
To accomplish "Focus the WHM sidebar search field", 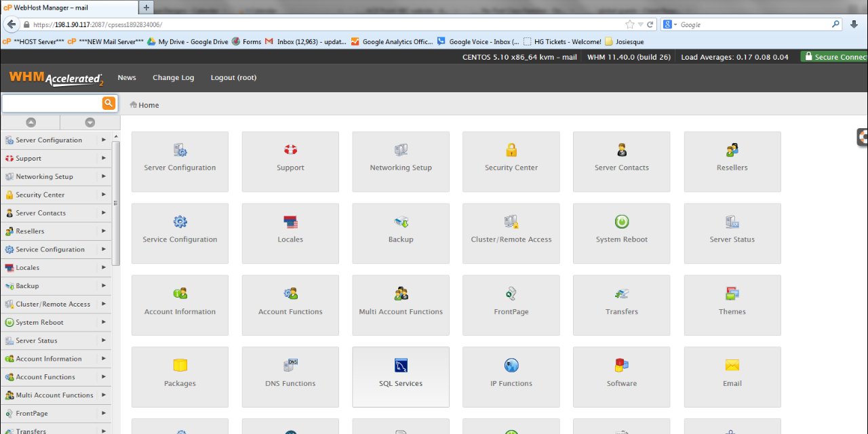I will (x=52, y=103).
